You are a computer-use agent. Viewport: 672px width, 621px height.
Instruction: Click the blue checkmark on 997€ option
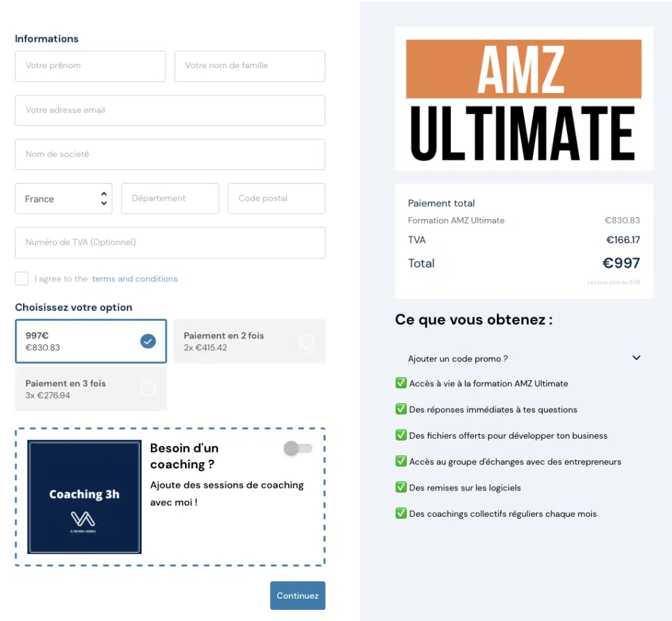pos(148,342)
